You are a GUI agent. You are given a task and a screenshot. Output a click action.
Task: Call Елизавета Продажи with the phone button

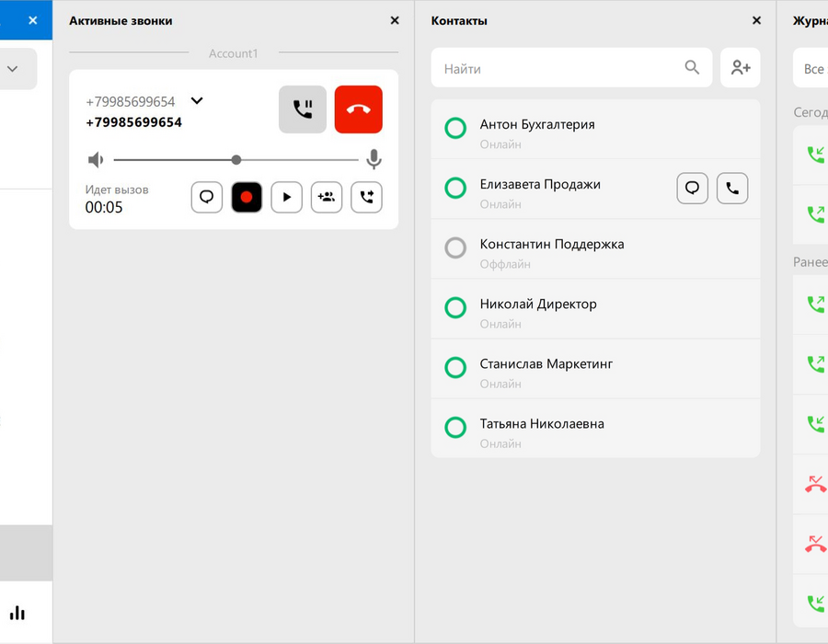click(x=732, y=189)
